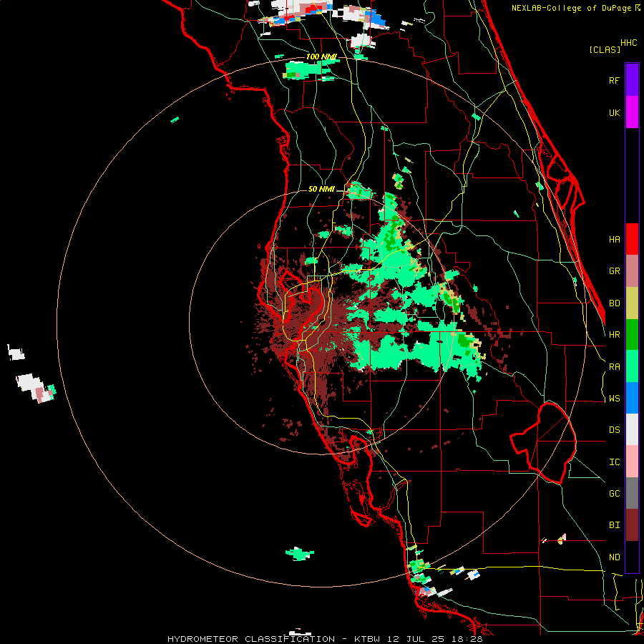
Task: Click the HR heavy rain green swatch
Action: pos(632,335)
